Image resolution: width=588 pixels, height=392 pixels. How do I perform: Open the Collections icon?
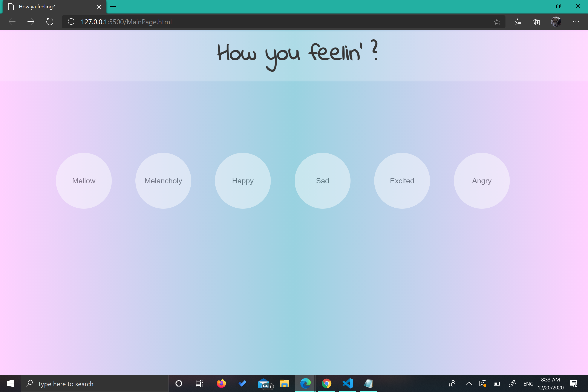pos(536,22)
